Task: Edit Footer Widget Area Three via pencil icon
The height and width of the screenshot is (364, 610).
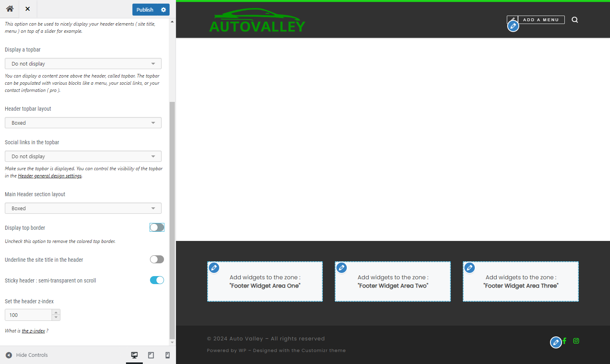Action: pyautogui.click(x=470, y=268)
